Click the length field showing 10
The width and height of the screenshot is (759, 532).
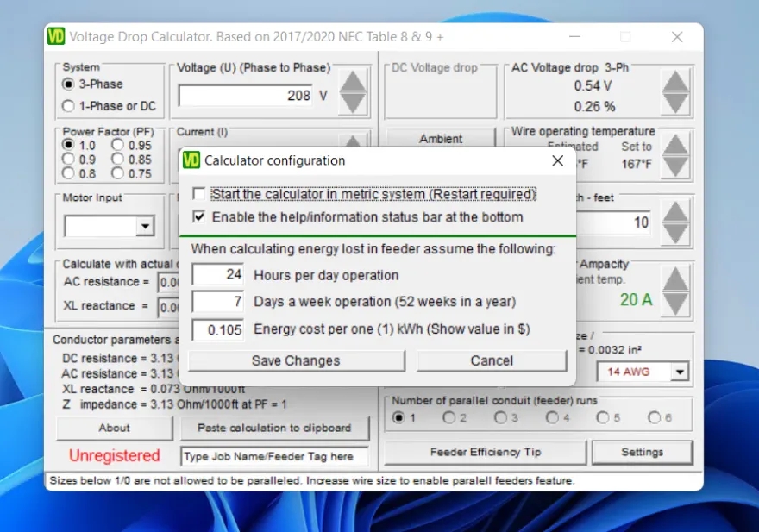(614, 222)
